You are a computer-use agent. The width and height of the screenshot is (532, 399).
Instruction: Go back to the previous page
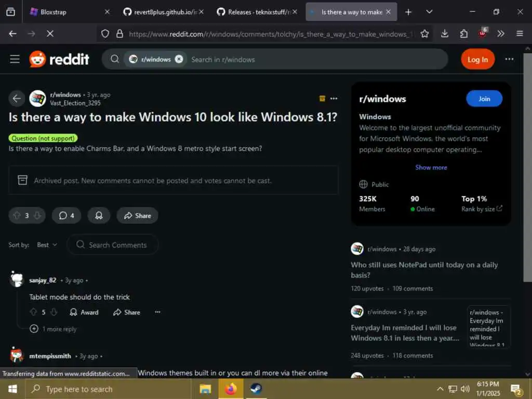(12, 34)
